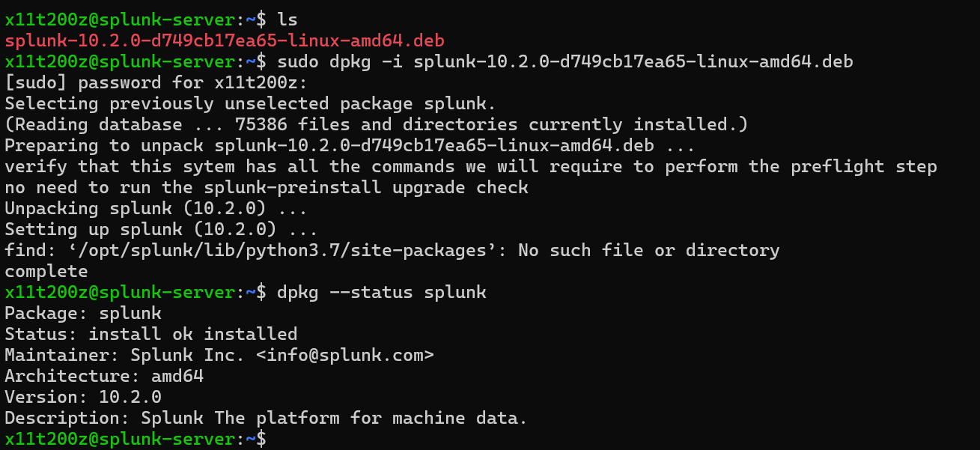
Task: Click the 'Reading database ... 75386 files' line
Action: coord(376,124)
